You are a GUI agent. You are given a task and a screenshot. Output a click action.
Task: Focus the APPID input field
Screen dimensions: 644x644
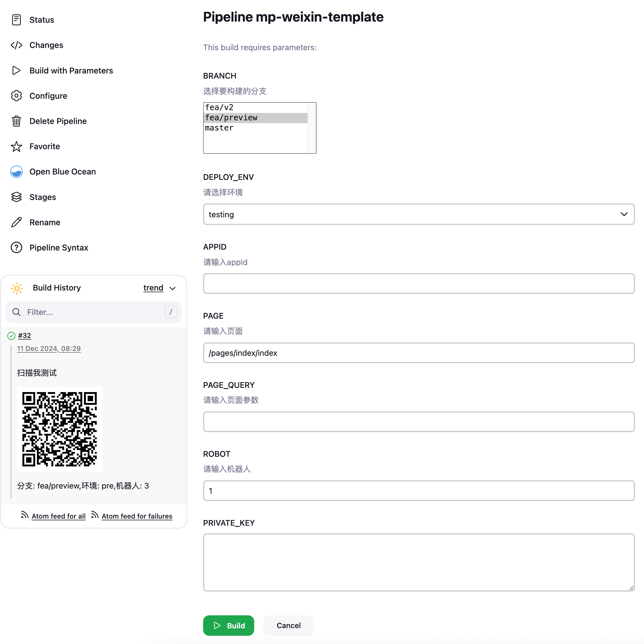point(418,284)
